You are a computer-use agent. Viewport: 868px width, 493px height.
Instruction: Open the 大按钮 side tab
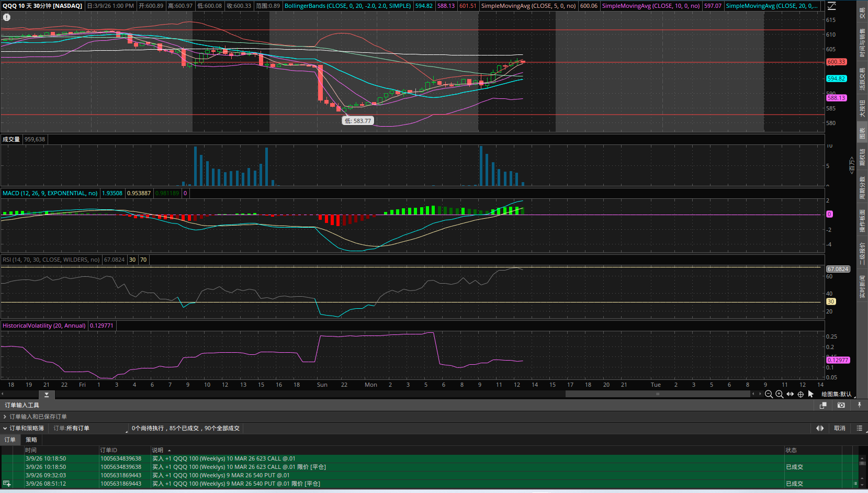(x=862, y=108)
